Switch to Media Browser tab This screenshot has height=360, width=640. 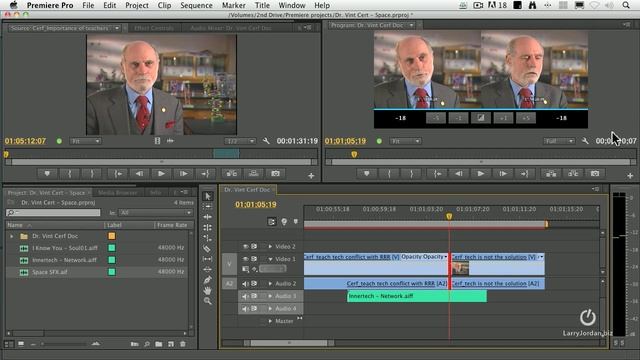point(118,192)
